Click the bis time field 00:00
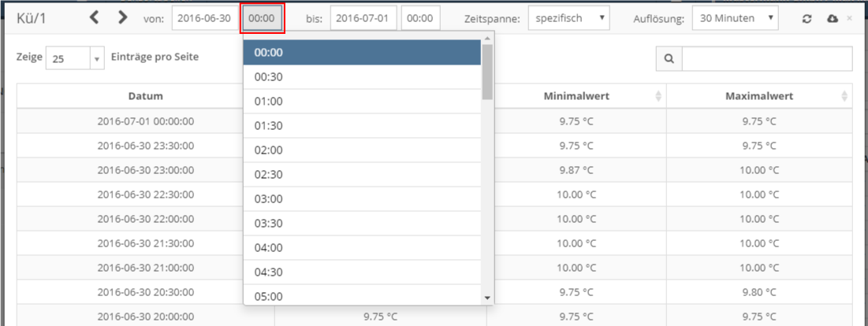Screen dimensions: 868x326 click(x=421, y=18)
